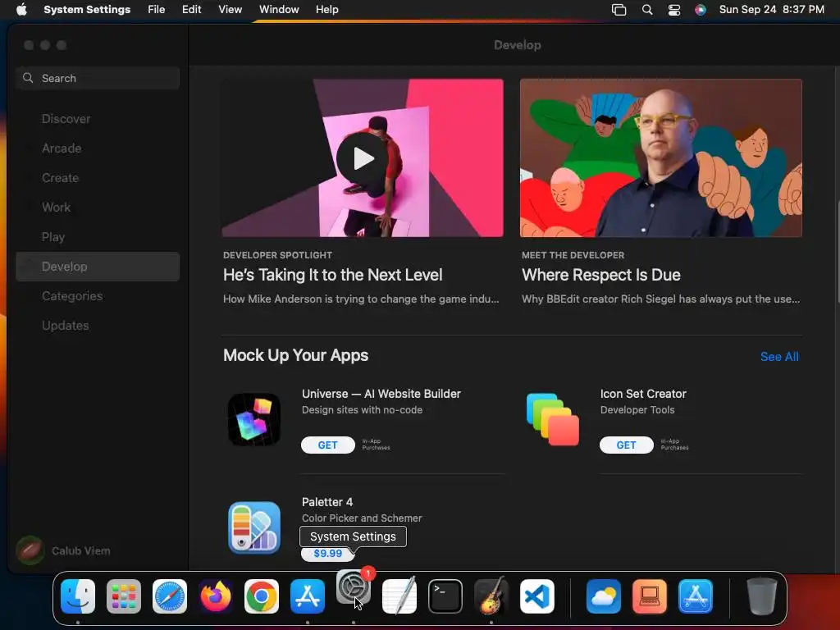This screenshot has height=630, width=840.
Task: Click the vertical scrollbar on the right
Action: tap(838, 252)
